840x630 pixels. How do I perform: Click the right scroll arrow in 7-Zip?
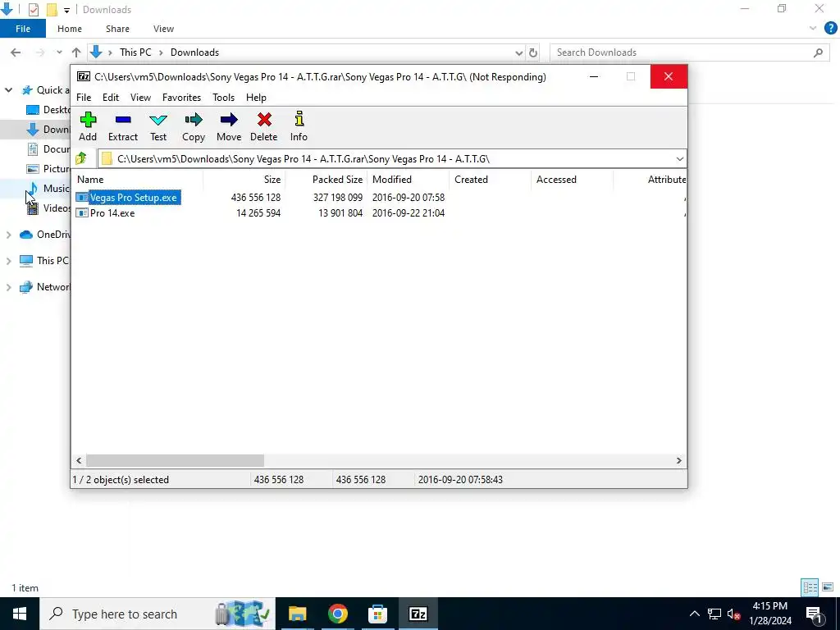click(678, 461)
